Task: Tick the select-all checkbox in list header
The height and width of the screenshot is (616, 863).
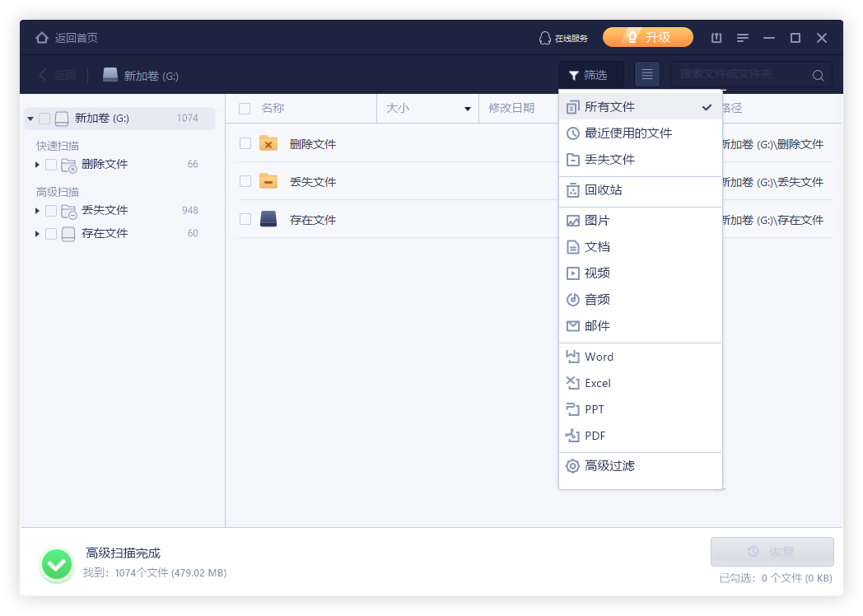Action: 244,108
